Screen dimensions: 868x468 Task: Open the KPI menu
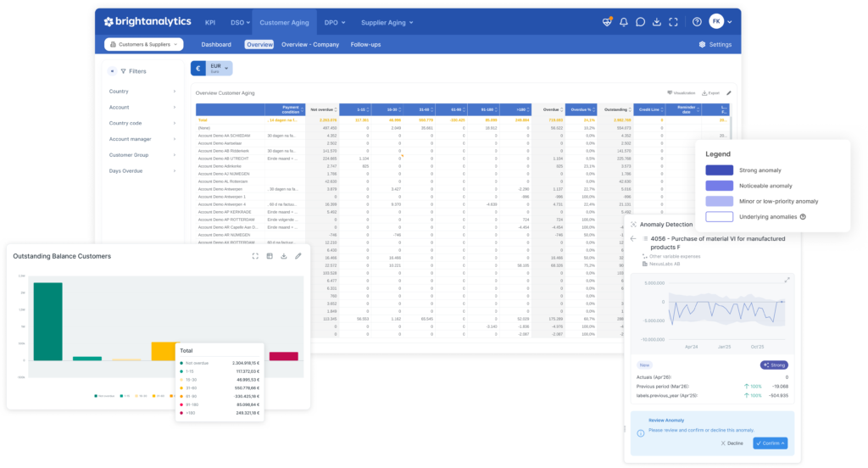[210, 23]
